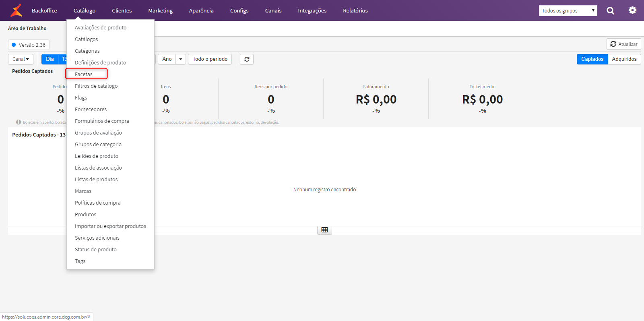Open the Relatórios menu

point(355,10)
